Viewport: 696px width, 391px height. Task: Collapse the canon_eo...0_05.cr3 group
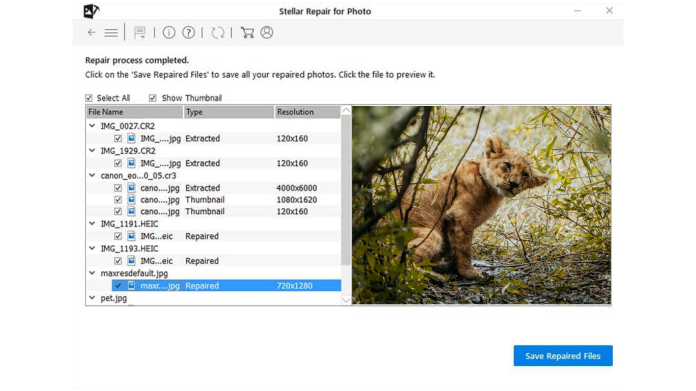pyautogui.click(x=92, y=176)
